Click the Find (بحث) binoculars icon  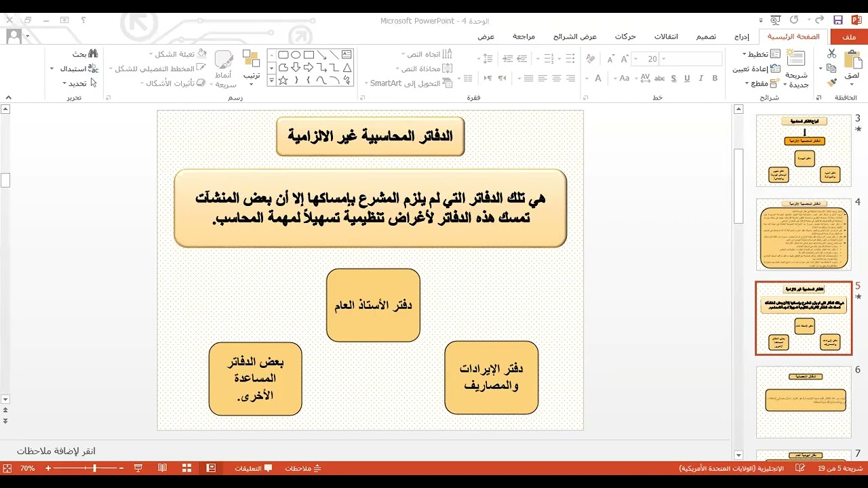tap(93, 54)
